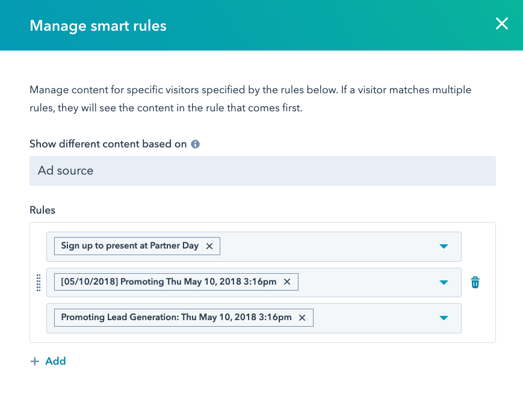Select the Promoting Lead Generation tag label

pos(176,318)
